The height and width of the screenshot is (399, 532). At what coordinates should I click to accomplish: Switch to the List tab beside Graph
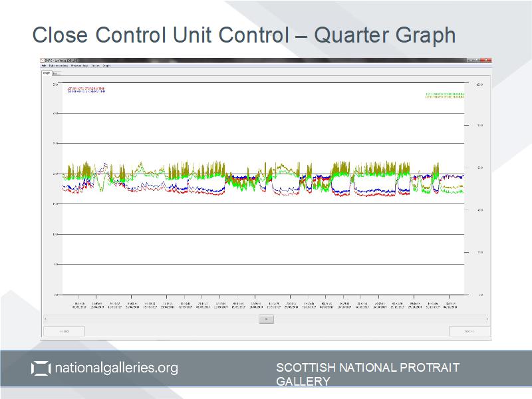click(x=55, y=73)
